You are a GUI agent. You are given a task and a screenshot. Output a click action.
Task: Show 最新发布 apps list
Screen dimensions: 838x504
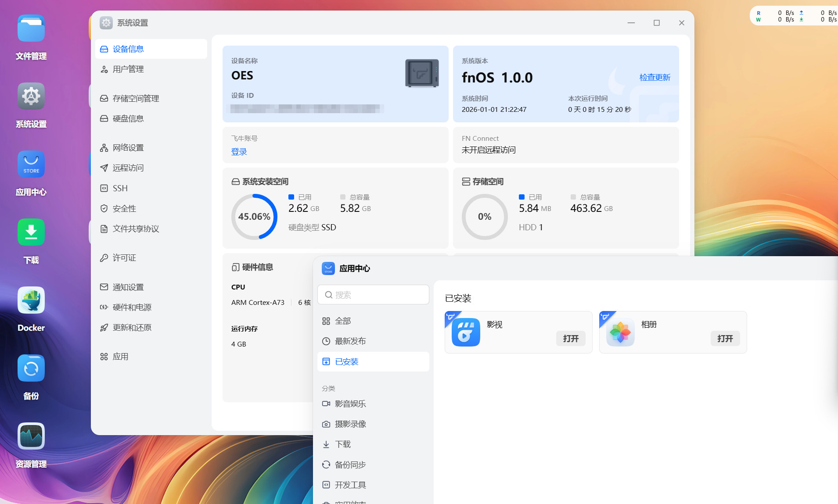coord(350,341)
